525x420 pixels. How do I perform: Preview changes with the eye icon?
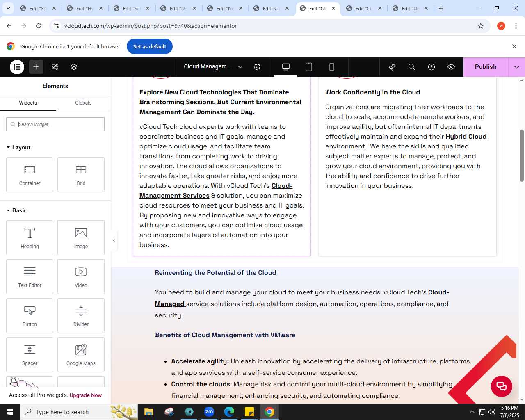[x=451, y=67]
